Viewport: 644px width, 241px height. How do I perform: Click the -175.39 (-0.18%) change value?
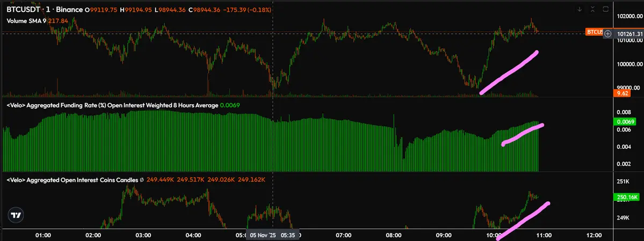tap(248, 10)
